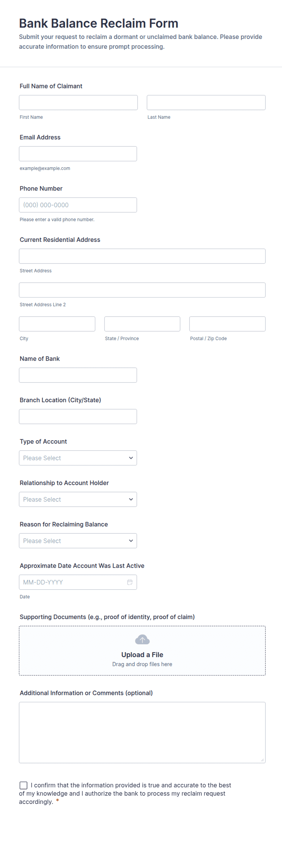The height and width of the screenshot is (868, 282).
Task: Click the textarea resize handle corner
Action: click(x=263, y=760)
